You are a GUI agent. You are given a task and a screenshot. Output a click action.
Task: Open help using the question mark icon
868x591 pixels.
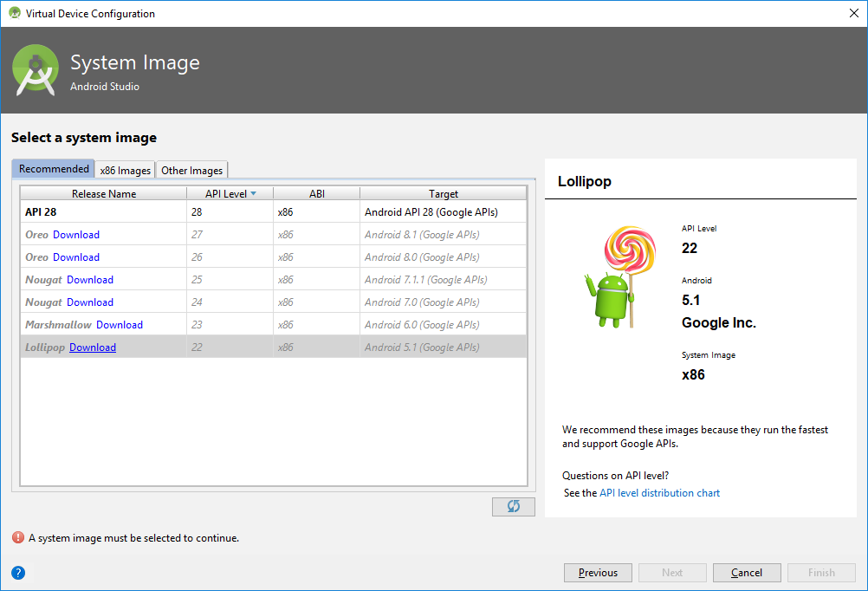point(17,573)
